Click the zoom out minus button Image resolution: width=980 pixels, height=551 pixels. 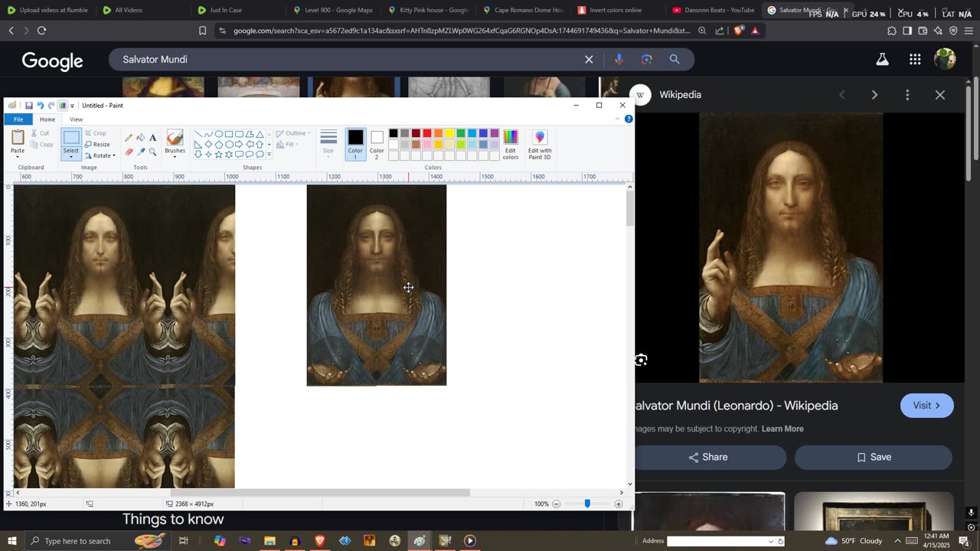(x=557, y=504)
